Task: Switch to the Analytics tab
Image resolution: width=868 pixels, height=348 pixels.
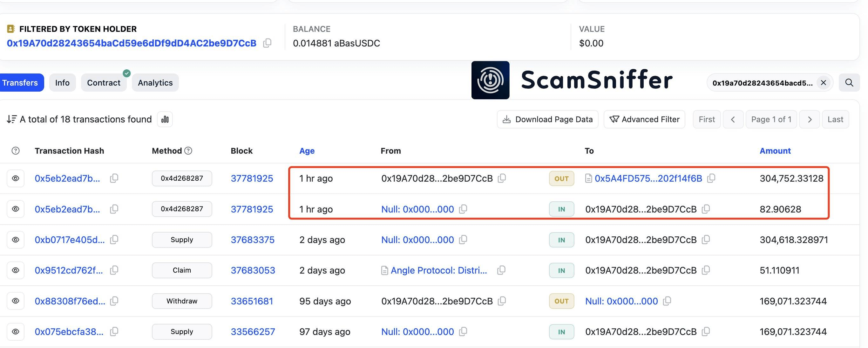Action: click(x=155, y=83)
